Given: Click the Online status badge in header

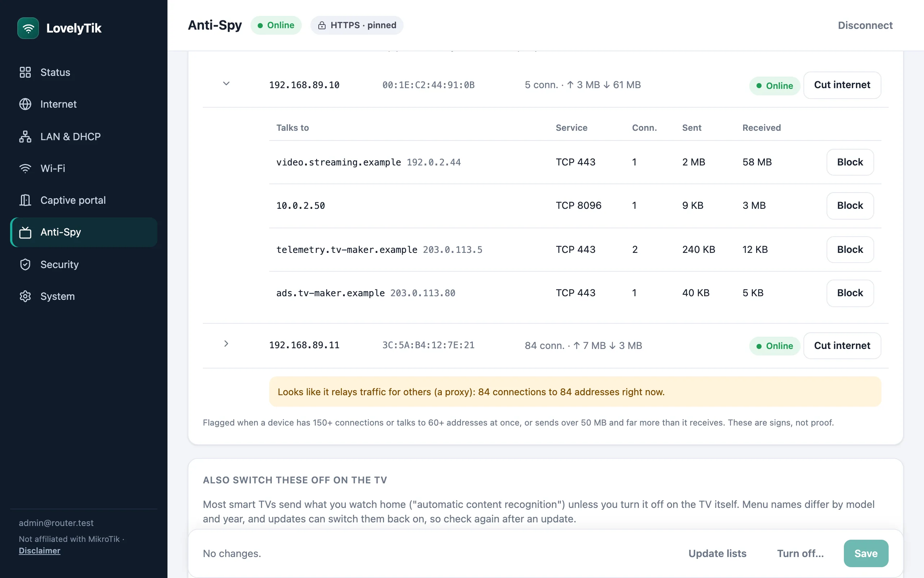Looking at the screenshot, I should 276,25.
